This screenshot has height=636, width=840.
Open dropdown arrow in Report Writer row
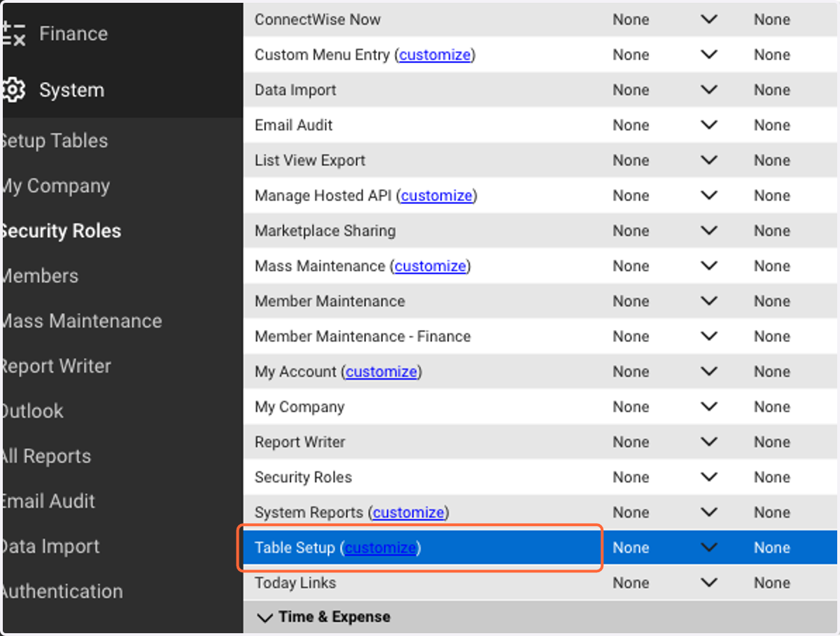pyautogui.click(x=709, y=442)
